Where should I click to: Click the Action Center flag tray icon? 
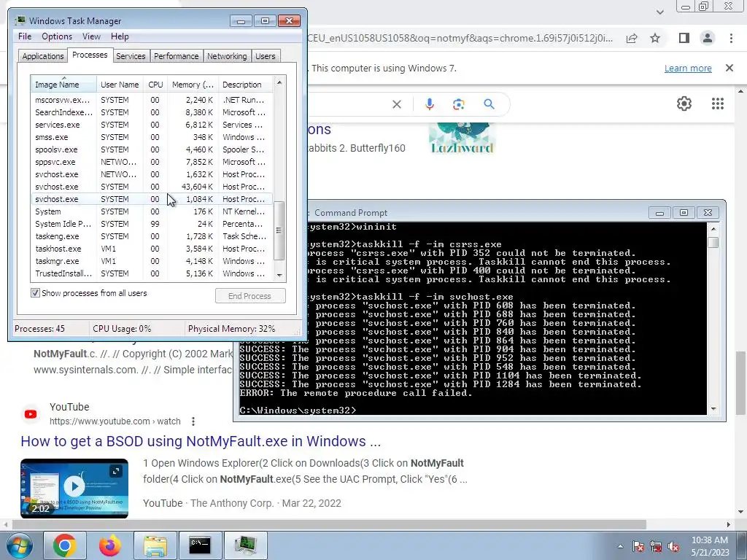click(638, 546)
